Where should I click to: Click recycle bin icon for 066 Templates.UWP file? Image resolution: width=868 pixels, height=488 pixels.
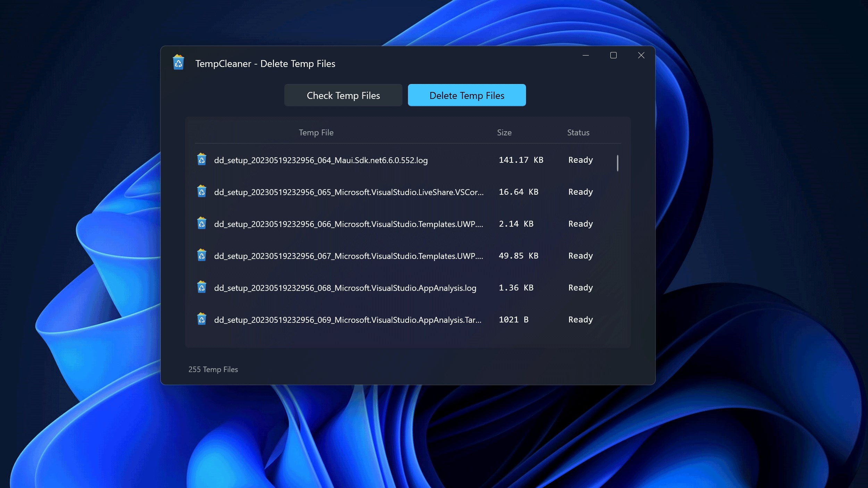pos(202,223)
